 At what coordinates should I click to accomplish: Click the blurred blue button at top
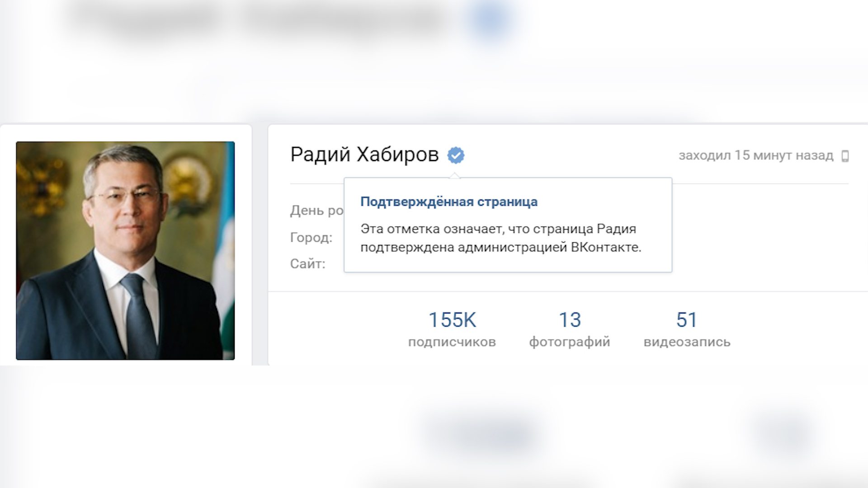point(491,20)
